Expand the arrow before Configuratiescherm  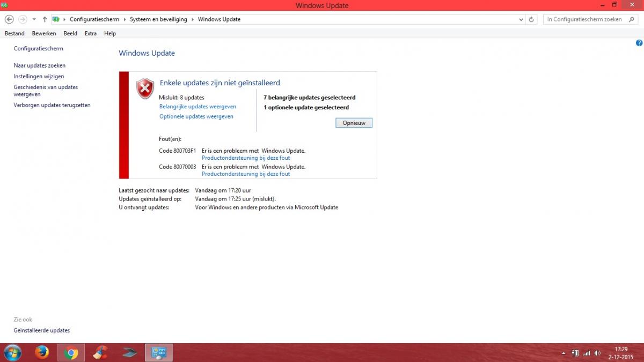65,19
